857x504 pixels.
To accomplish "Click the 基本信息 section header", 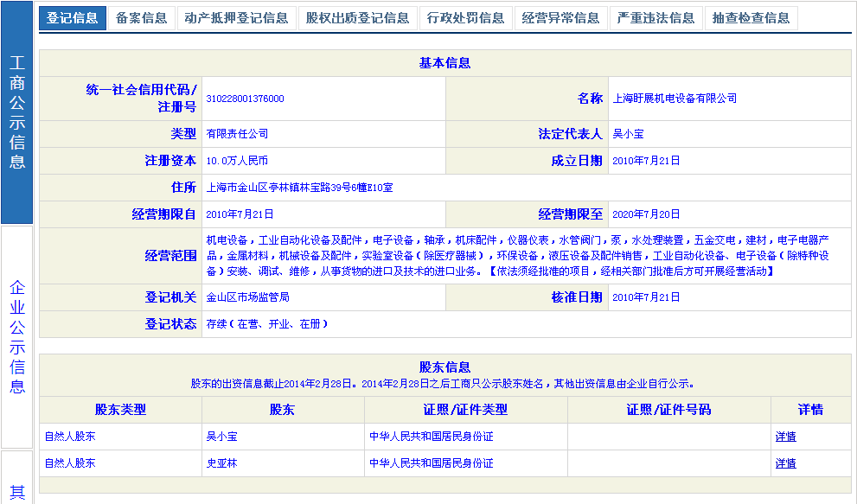I will coord(444,63).
